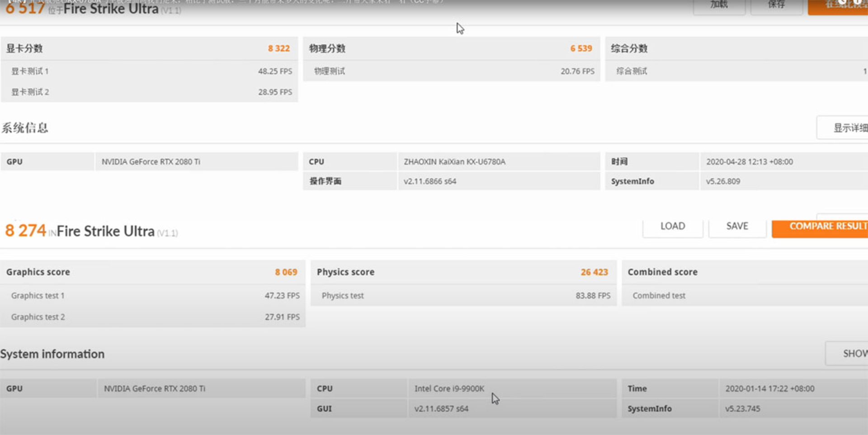Select the GPU value in the 系统信息 panel
868x435 pixels.
[151, 161]
